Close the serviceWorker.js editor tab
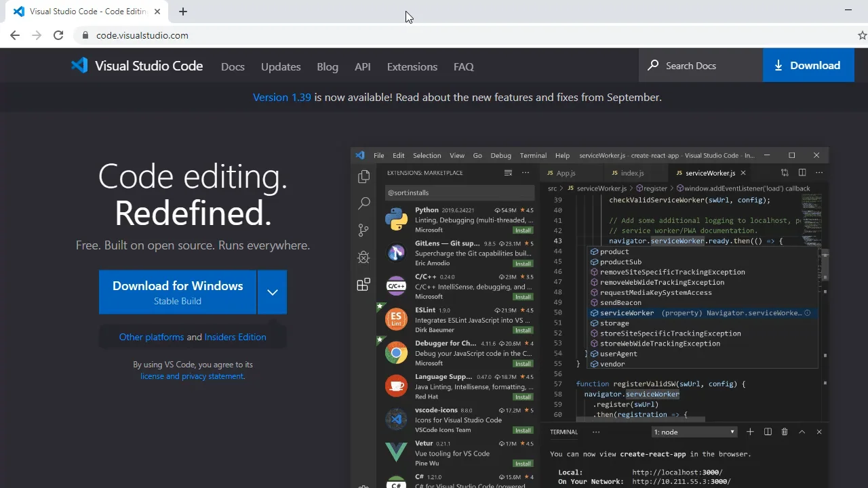Image resolution: width=868 pixels, height=488 pixels. click(743, 173)
